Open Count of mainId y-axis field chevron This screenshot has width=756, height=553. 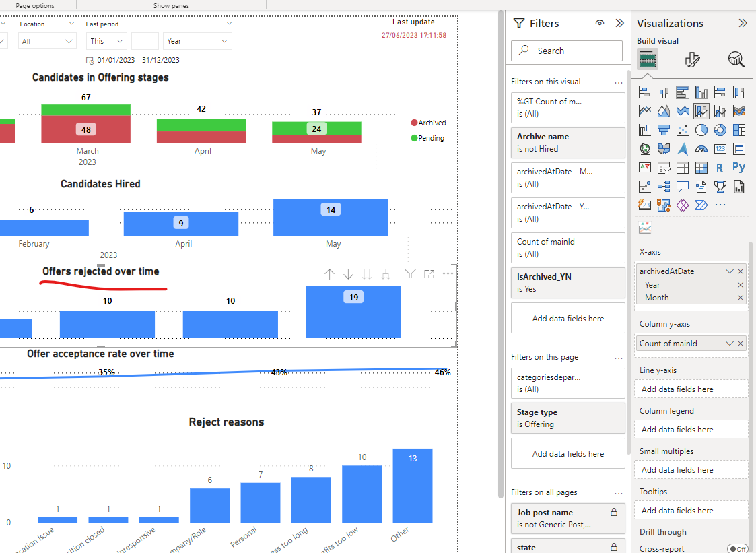(x=730, y=343)
